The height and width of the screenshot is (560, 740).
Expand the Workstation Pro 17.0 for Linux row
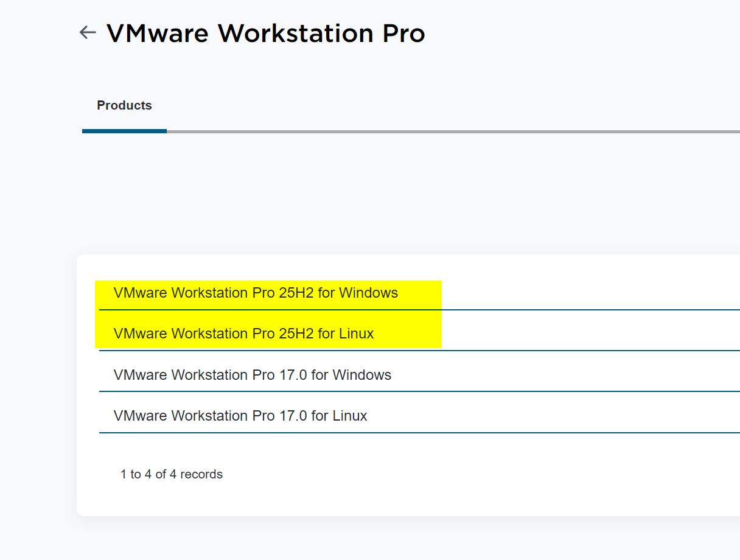tap(240, 416)
